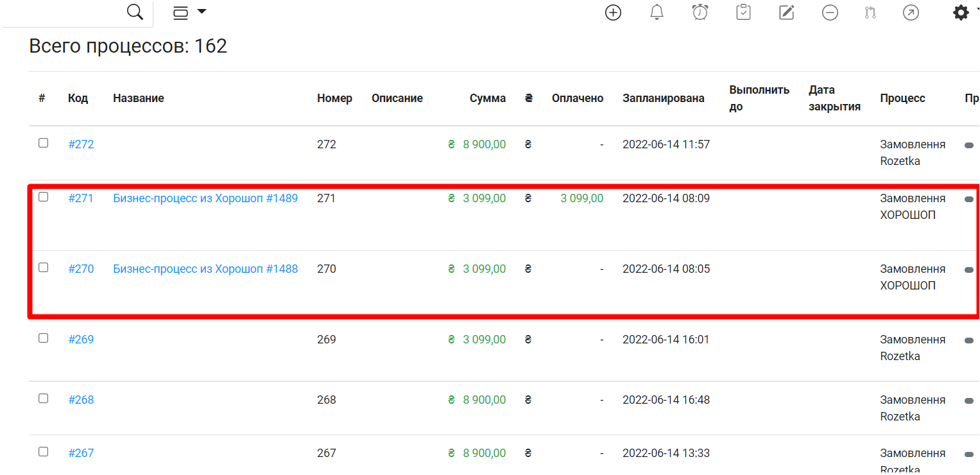Image resolution: width=980 pixels, height=475 pixels.
Task: Sort by Выполнить до column header
Action: (x=759, y=98)
